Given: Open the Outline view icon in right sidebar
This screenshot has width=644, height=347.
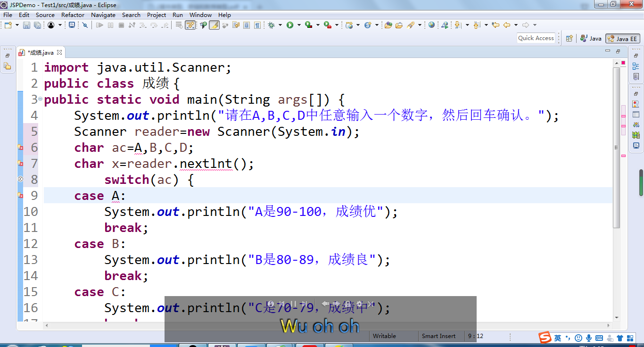Looking at the screenshot, I should [x=636, y=66].
